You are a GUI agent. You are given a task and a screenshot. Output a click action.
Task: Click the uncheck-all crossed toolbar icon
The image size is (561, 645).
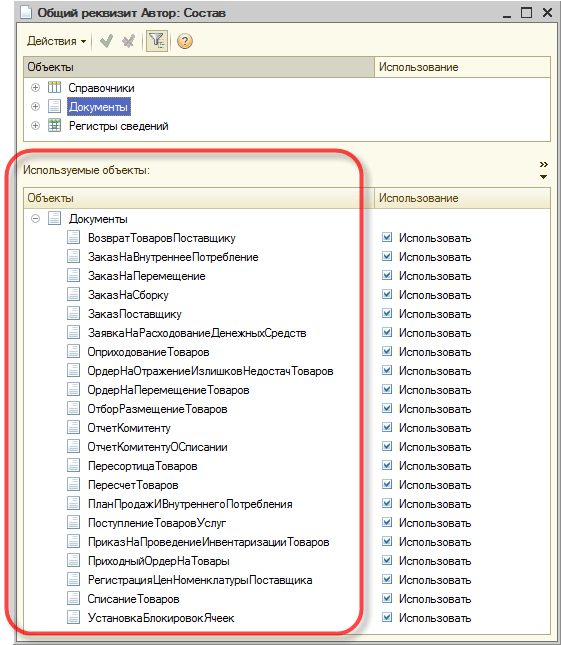click(x=129, y=41)
